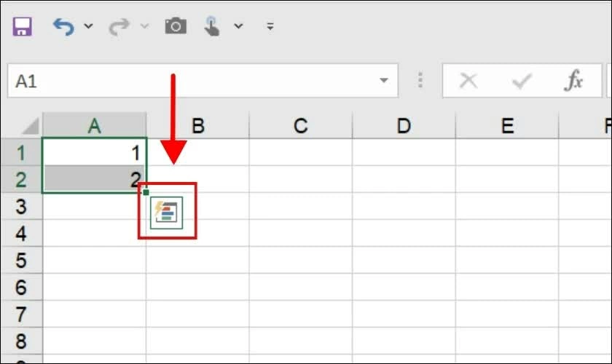Click the Camera tool icon
The width and height of the screenshot is (612, 364).
(176, 26)
